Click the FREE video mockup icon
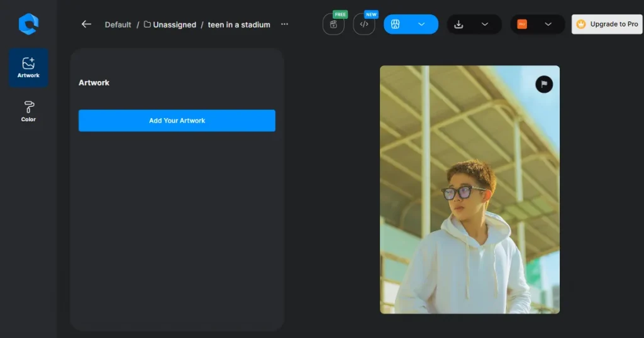Image resolution: width=644 pixels, height=338 pixels. (x=333, y=25)
